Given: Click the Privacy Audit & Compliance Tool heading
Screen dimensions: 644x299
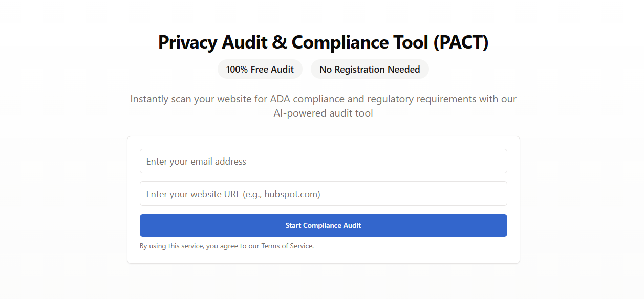Looking at the screenshot, I should (323, 42).
